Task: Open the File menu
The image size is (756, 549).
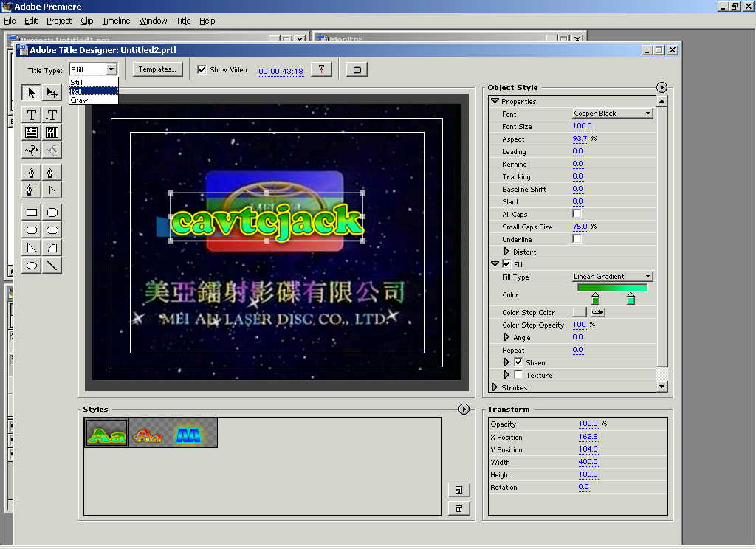Action: (10, 21)
